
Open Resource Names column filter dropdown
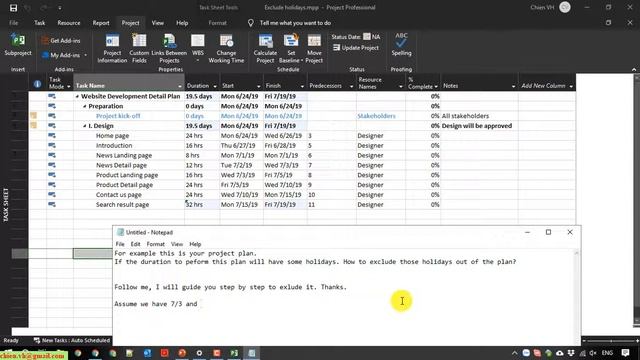click(400, 86)
